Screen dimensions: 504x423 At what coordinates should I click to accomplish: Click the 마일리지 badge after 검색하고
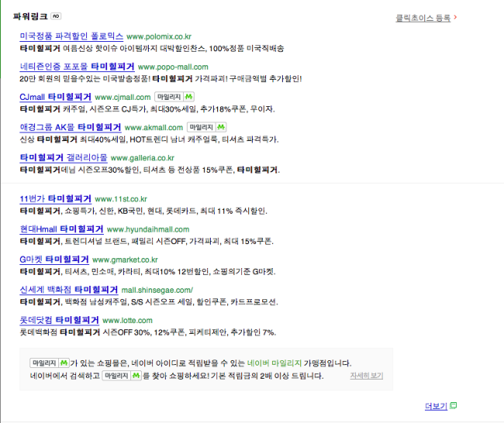click(x=122, y=376)
